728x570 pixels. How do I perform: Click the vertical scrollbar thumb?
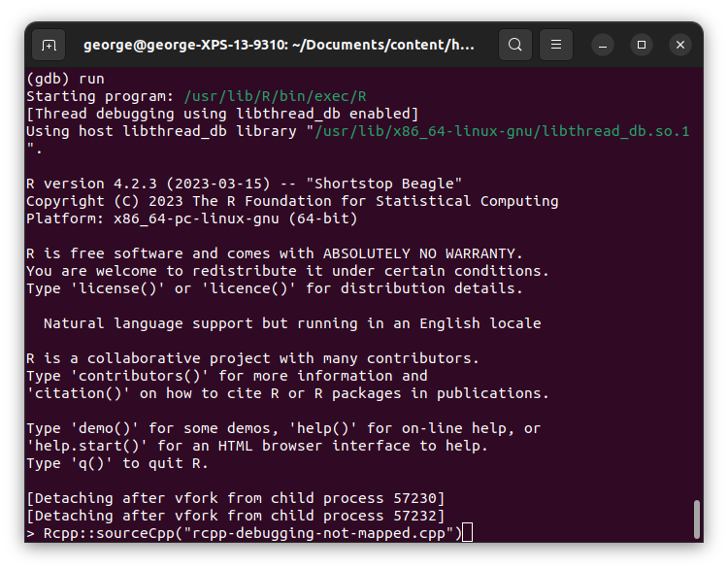tap(696, 519)
